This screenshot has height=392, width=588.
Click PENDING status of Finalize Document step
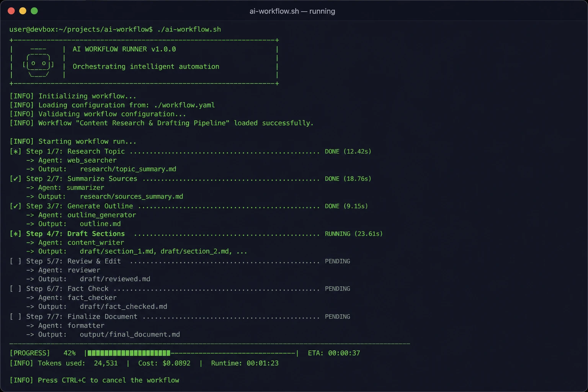coord(337,317)
